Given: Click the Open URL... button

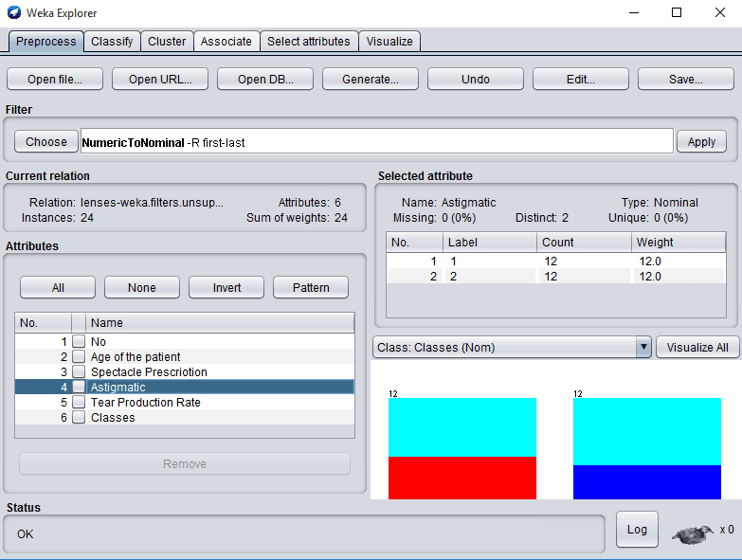Looking at the screenshot, I should point(160,79).
